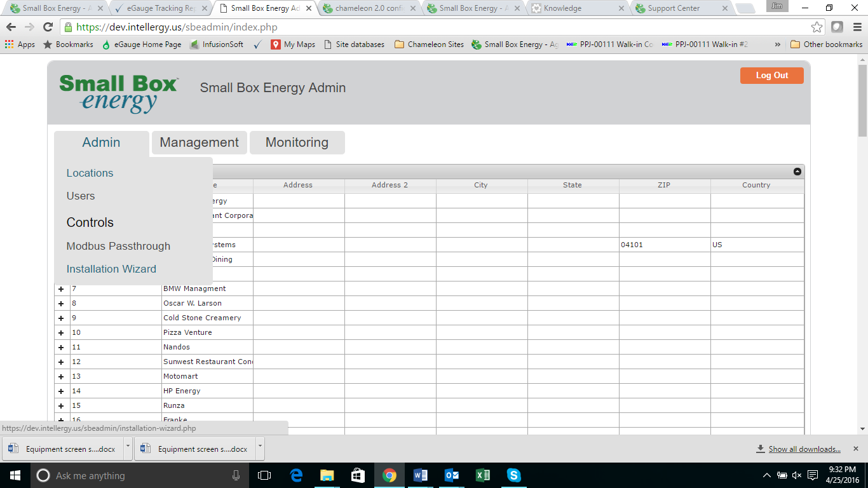Switch to the Knowledge browser tab
This screenshot has width=868, height=488.
click(576, 8)
